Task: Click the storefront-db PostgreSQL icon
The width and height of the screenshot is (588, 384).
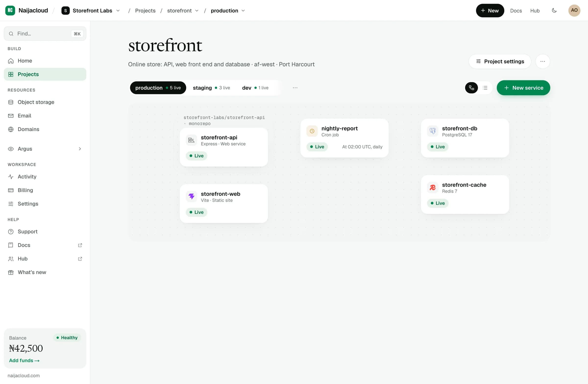Action: pyautogui.click(x=433, y=131)
